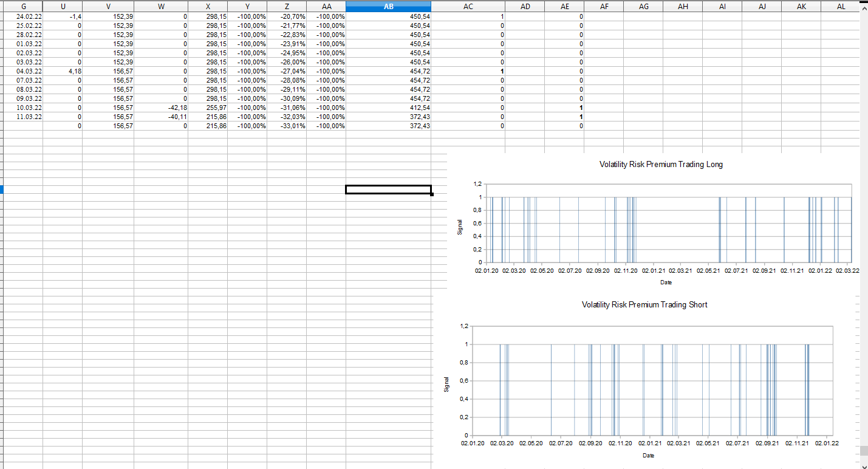Select the highlighted AB column header
This screenshot has height=469, width=868.
pyautogui.click(x=388, y=6)
